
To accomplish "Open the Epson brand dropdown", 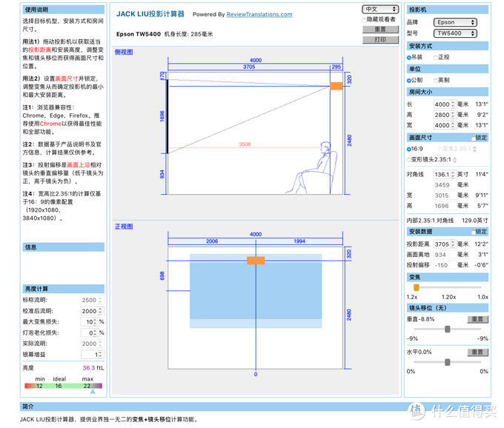I will click(x=455, y=22).
